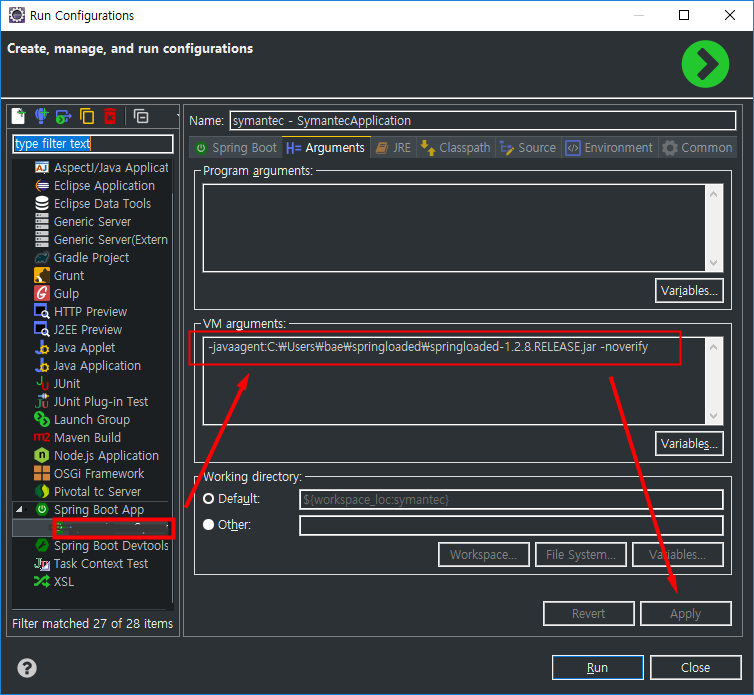Click Program arguments scrollbar down arrow
This screenshot has width=754, height=695.
pos(714,263)
